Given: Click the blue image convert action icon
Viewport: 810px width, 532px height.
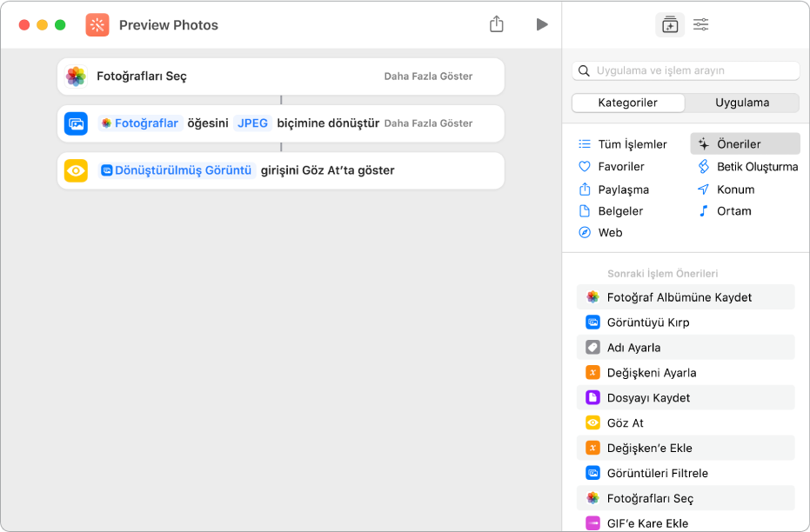Looking at the screenshot, I should [77, 123].
